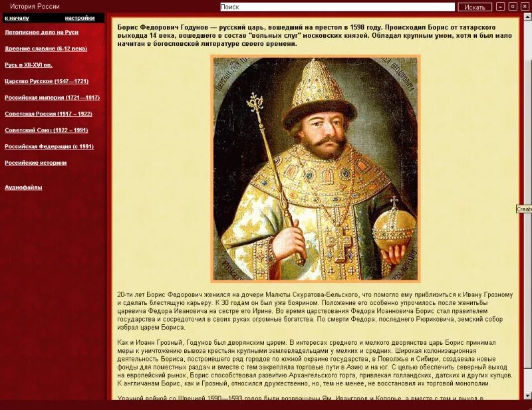This screenshot has width=532, height=410.
Task: Open 'Летописное дело на Руси' section
Action: [42, 32]
